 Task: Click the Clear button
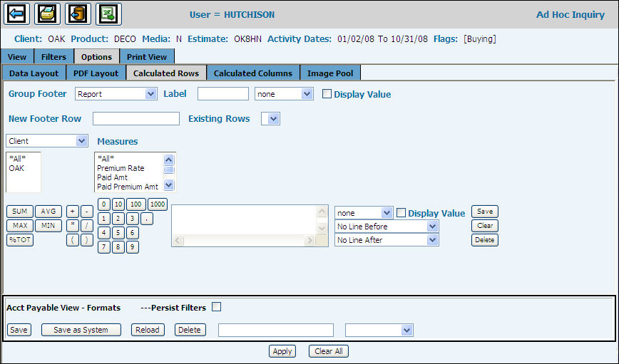[485, 226]
